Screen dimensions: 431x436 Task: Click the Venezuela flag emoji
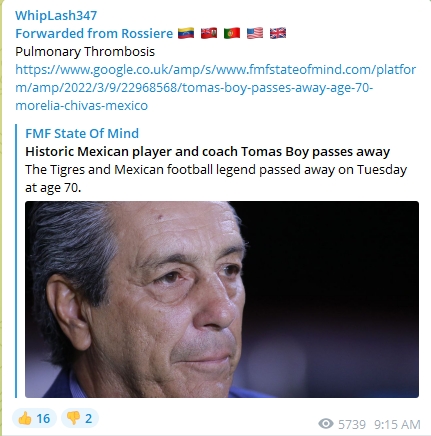coord(186,33)
